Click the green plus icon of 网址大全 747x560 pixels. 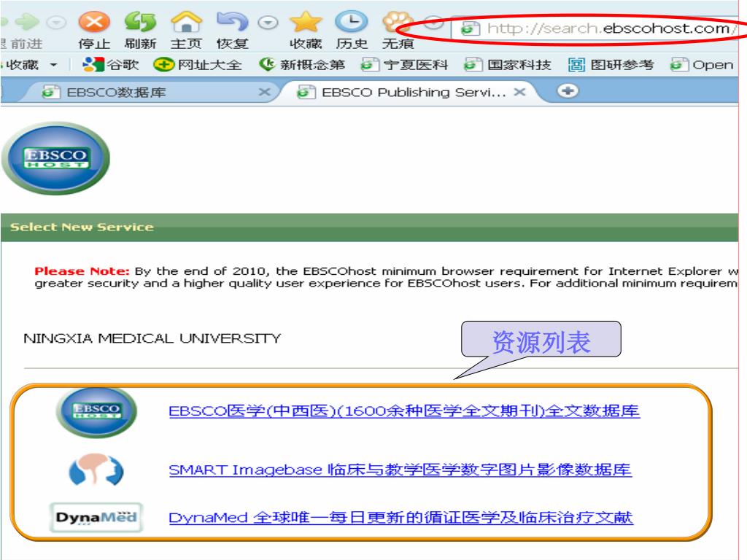coord(164,64)
